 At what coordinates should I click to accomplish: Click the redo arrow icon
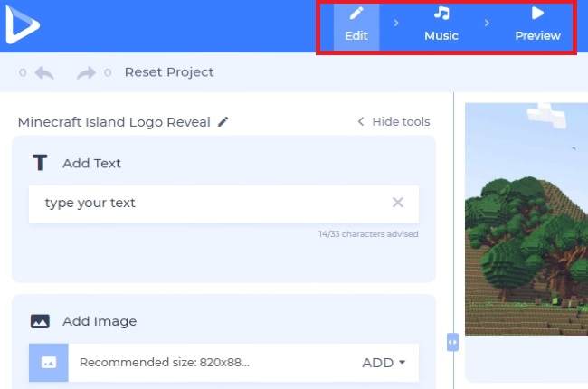(x=87, y=72)
